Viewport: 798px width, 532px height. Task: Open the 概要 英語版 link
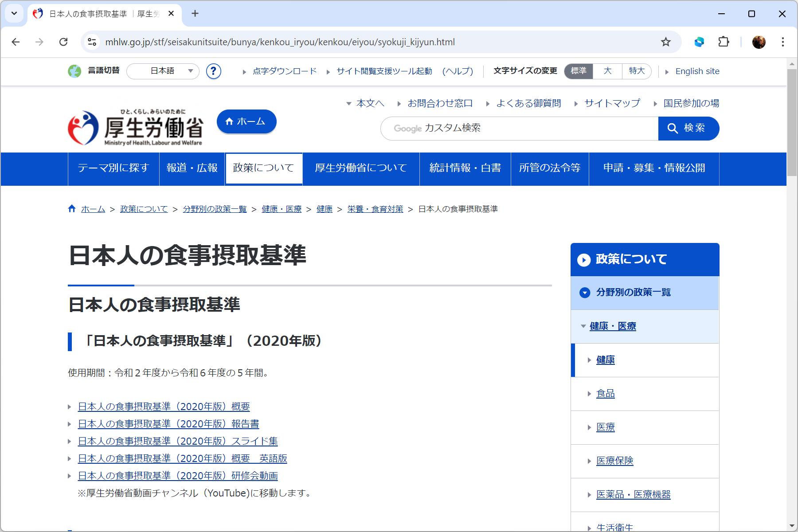click(183, 458)
